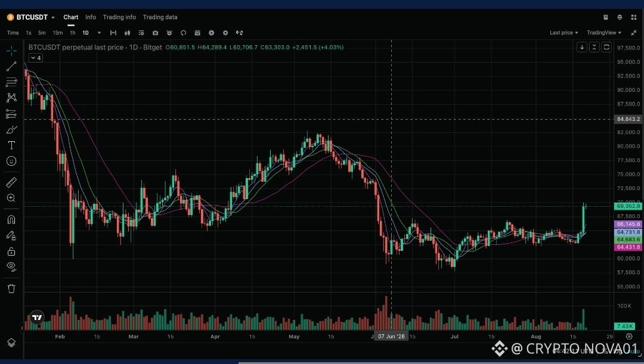Viewport: 644px width, 364px height.
Task: Open the notification bell icon
Action: pos(620,17)
